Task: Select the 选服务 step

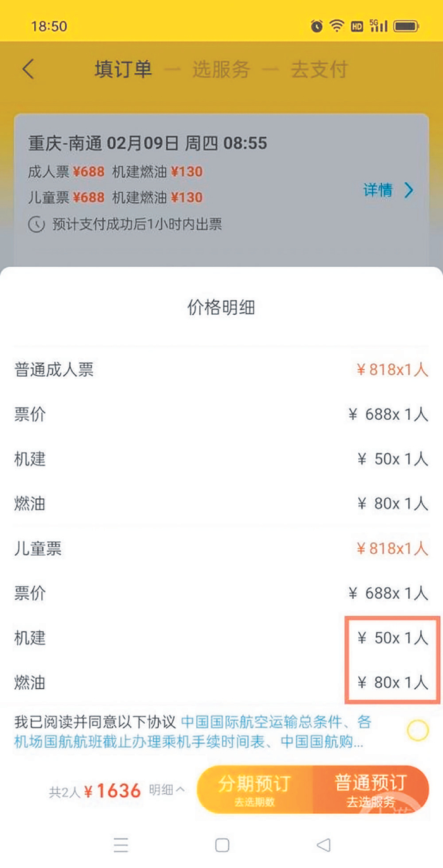Action: (221, 69)
